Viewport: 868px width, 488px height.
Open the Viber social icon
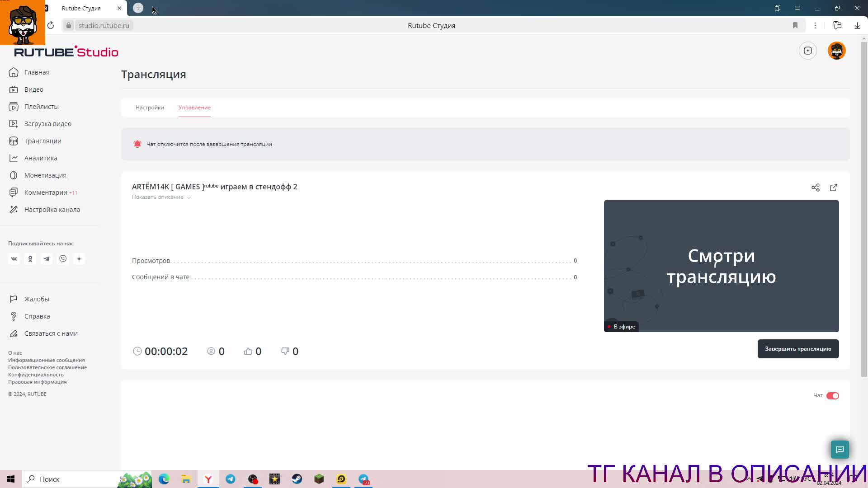63,259
